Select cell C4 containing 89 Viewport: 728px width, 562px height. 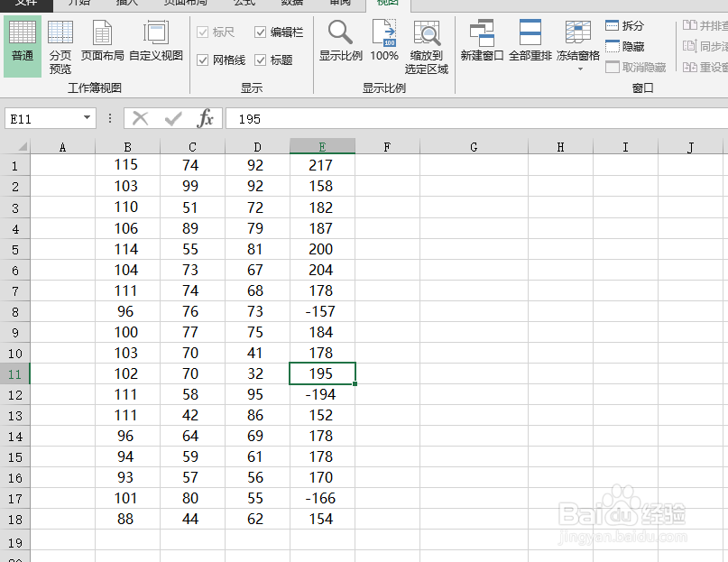click(193, 228)
